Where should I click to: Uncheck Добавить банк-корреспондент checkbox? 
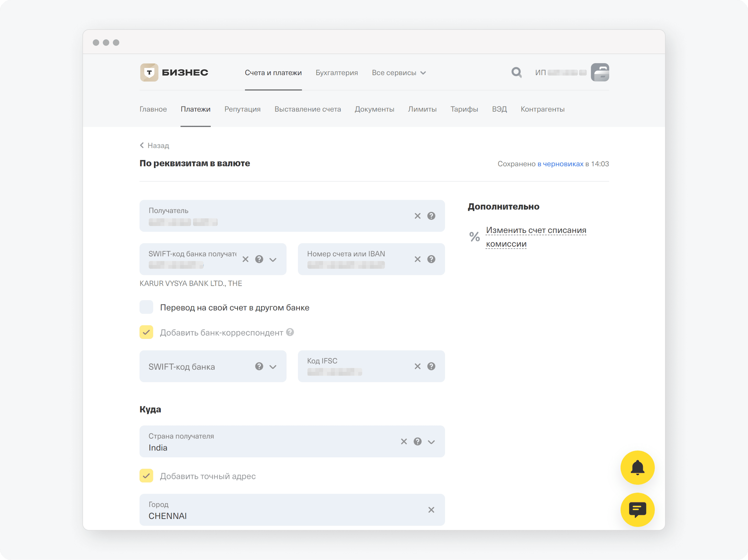point(146,332)
